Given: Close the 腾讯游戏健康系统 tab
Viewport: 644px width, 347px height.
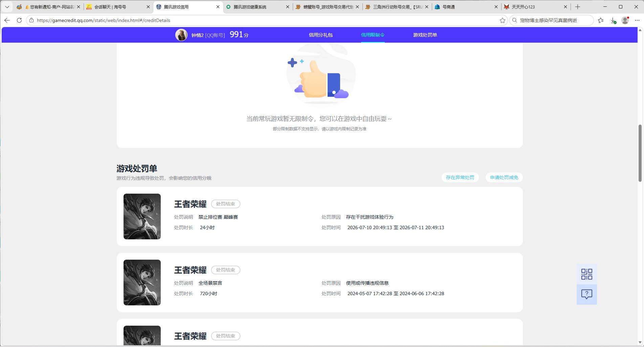Looking at the screenshot, I should pyautogui.click(x=287, y=7).
